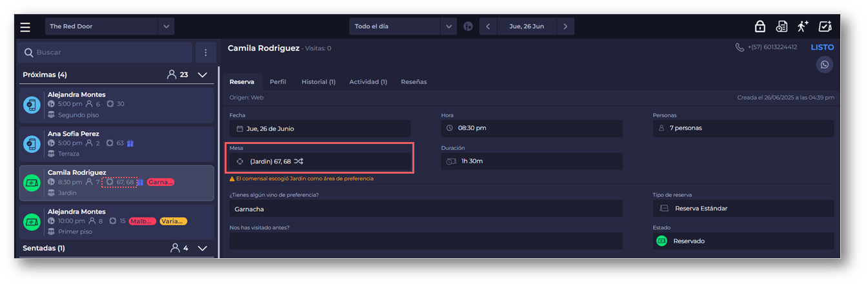Click the plate icon beside the shift selector

tap(468, 26)
